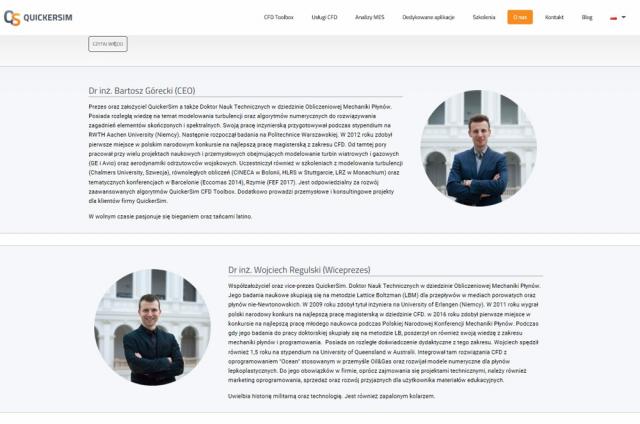The image size is (640, 424).
Task: Click the Czytaj więcej button
Action: click(108, 44)
